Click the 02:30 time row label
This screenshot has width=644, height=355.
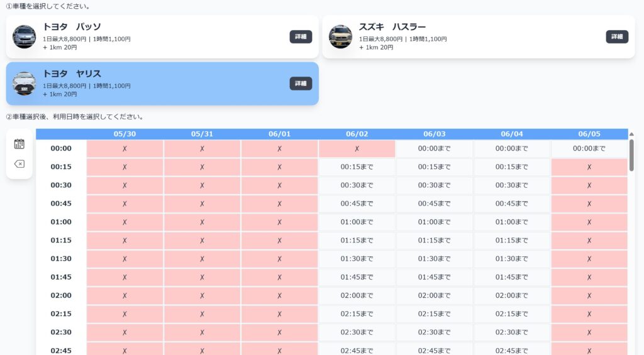click(x=61, y=332)
